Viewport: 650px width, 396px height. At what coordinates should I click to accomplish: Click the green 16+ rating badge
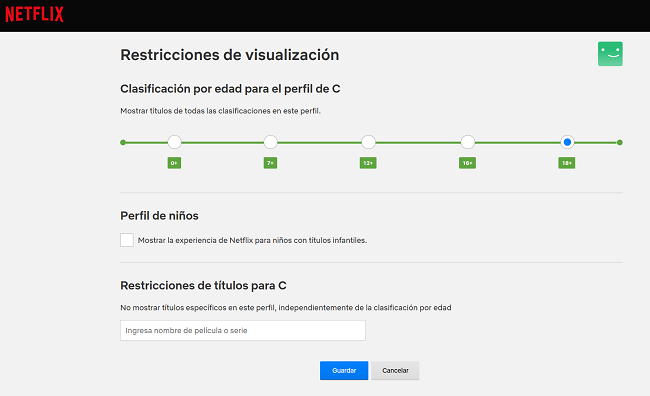point(467,163)
